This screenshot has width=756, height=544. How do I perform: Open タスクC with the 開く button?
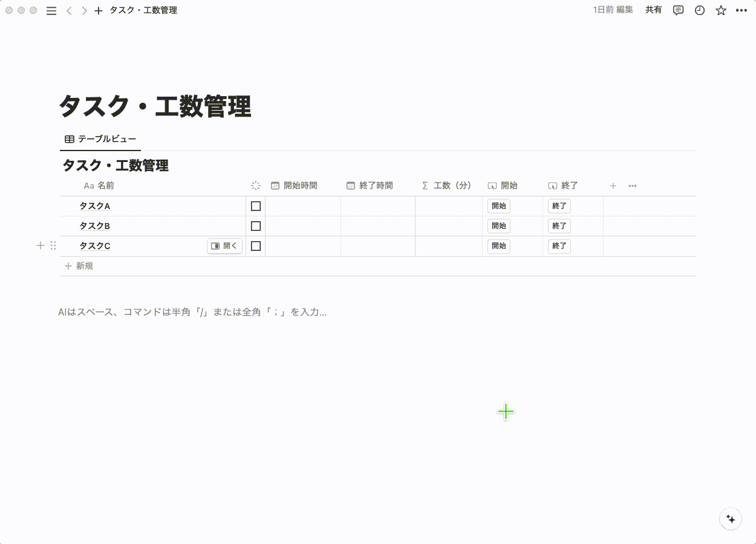pos(224,245)
